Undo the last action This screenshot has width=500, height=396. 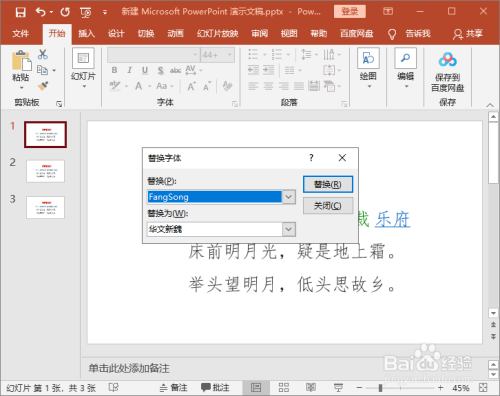[41, 12]
